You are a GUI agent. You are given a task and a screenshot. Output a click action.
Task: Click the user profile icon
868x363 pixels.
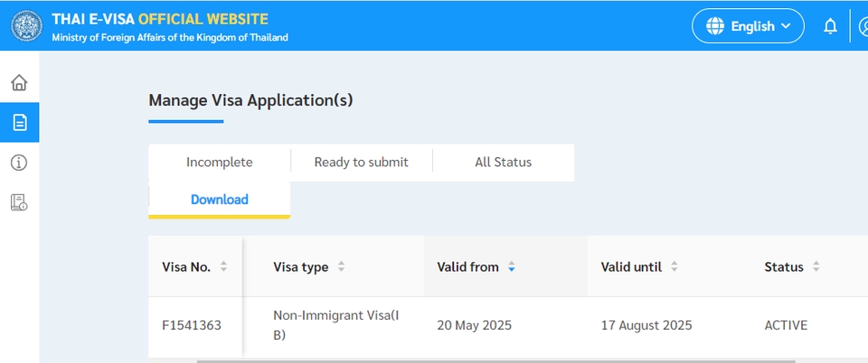pyautogui.click(x=863, y=26)
